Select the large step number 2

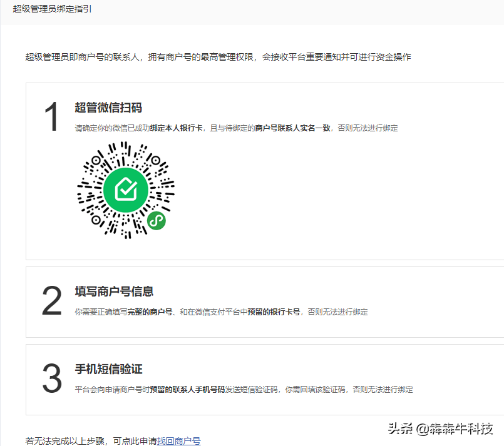pyautogui.click(x=52, y=300)
